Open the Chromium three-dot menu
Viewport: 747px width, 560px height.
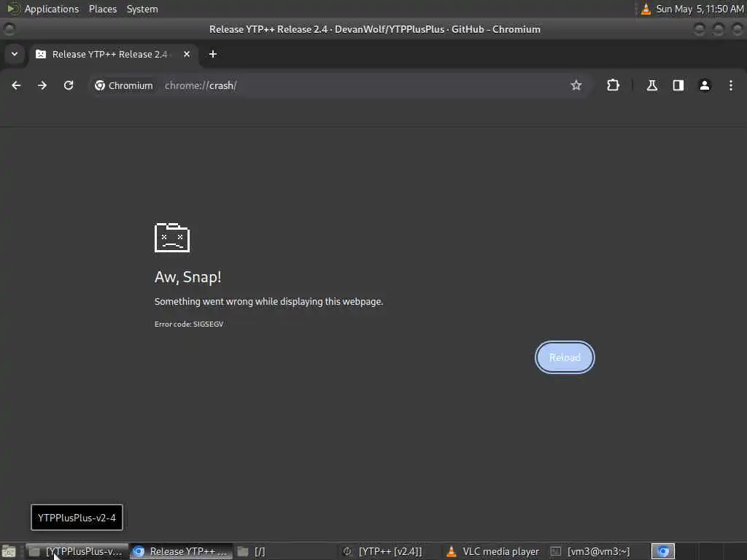[731, 85]
